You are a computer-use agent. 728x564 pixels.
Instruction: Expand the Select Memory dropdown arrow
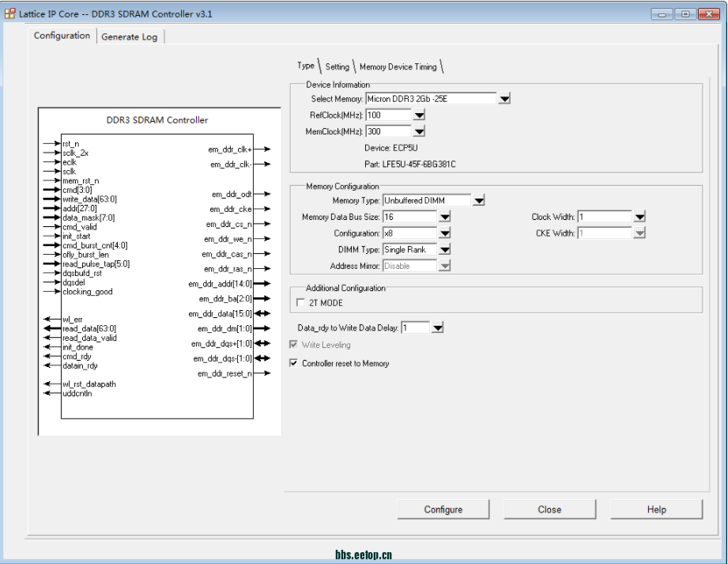[x=504, y=99]
